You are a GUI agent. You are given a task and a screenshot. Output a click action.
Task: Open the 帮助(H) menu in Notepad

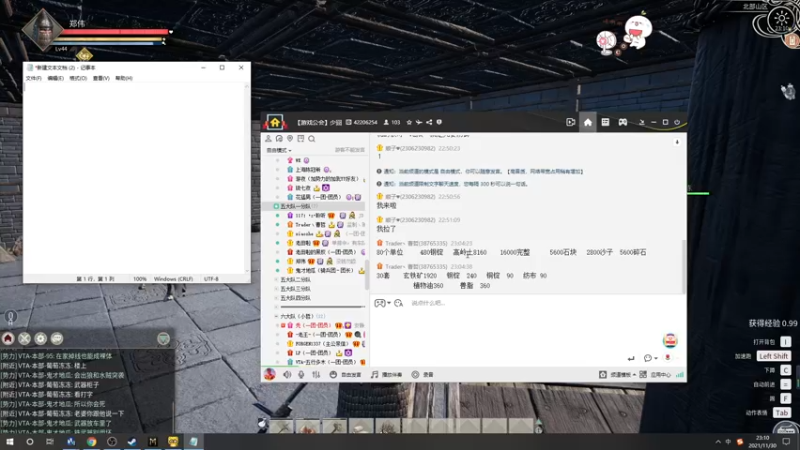(x=124, y=78)
